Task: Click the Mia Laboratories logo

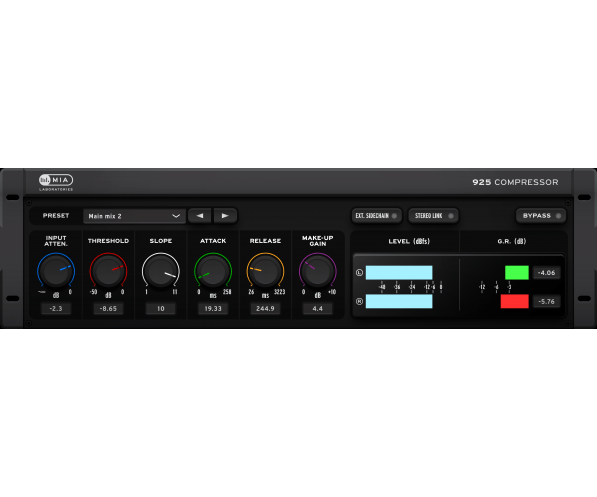Action: [56, 182]
